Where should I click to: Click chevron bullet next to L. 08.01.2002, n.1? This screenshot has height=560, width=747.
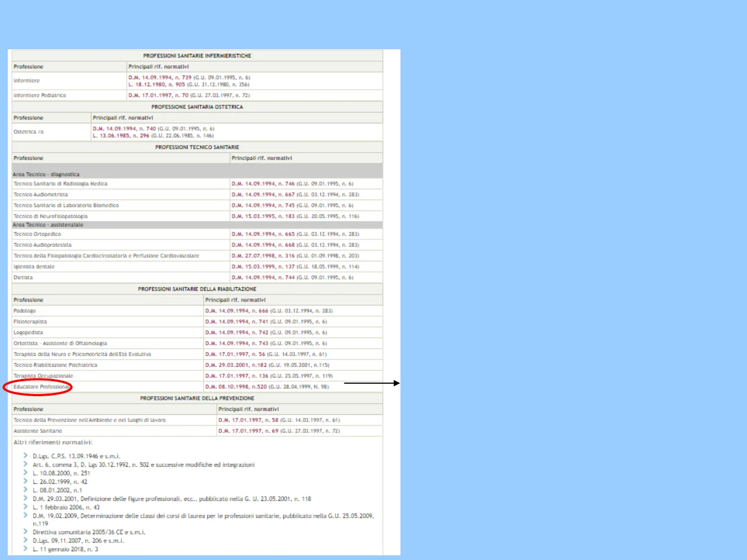[x=25, y=490]
